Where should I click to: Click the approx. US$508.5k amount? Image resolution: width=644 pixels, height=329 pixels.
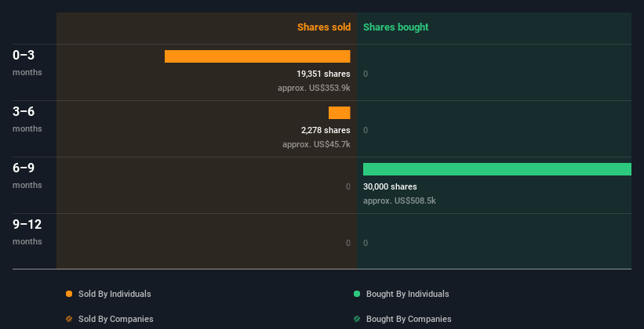point(399,201)
